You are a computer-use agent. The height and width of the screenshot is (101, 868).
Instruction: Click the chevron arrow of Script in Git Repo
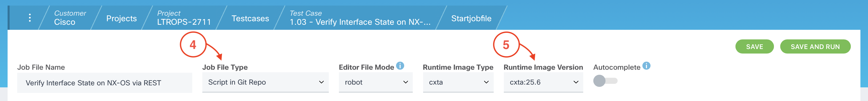tap(321, 82)
